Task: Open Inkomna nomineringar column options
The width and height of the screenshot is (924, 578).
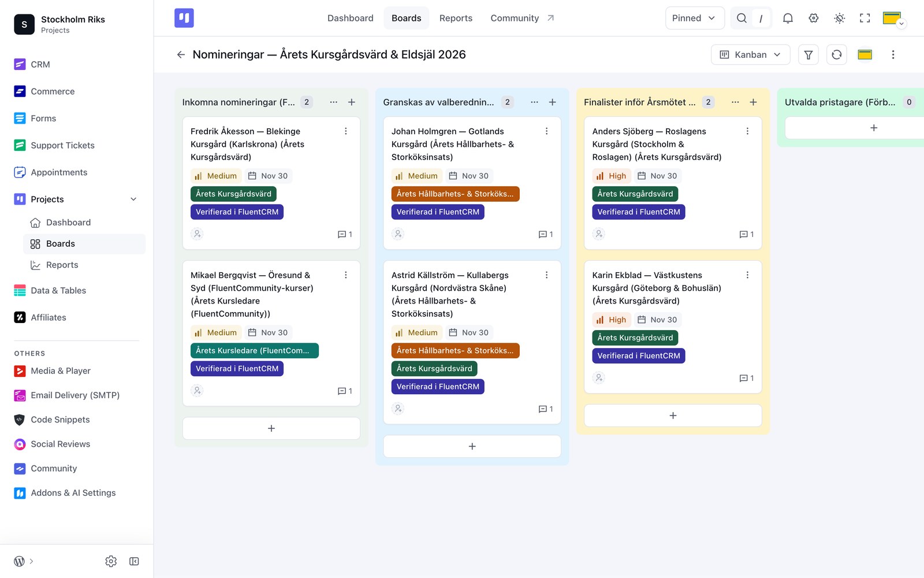Action: [x=334, y=102]
